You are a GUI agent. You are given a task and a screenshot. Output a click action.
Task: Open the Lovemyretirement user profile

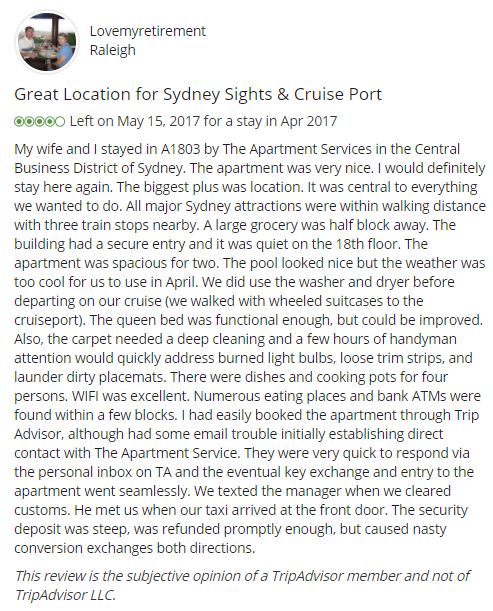coord(148,31)
